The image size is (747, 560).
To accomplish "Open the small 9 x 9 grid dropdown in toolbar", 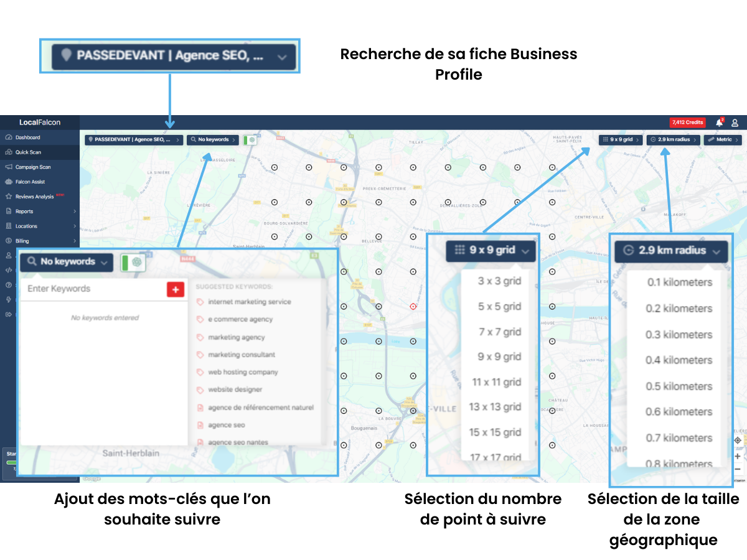I will tap(621, 140).
